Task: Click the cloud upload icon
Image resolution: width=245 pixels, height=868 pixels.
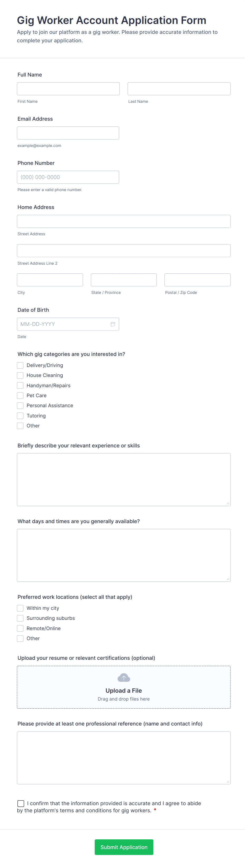Action: [x=124, y=678]
